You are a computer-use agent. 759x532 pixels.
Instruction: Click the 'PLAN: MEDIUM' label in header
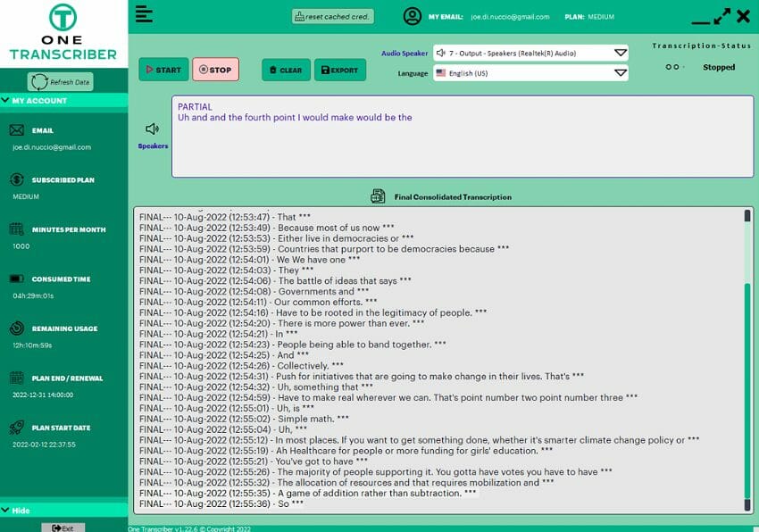point(589,16)
